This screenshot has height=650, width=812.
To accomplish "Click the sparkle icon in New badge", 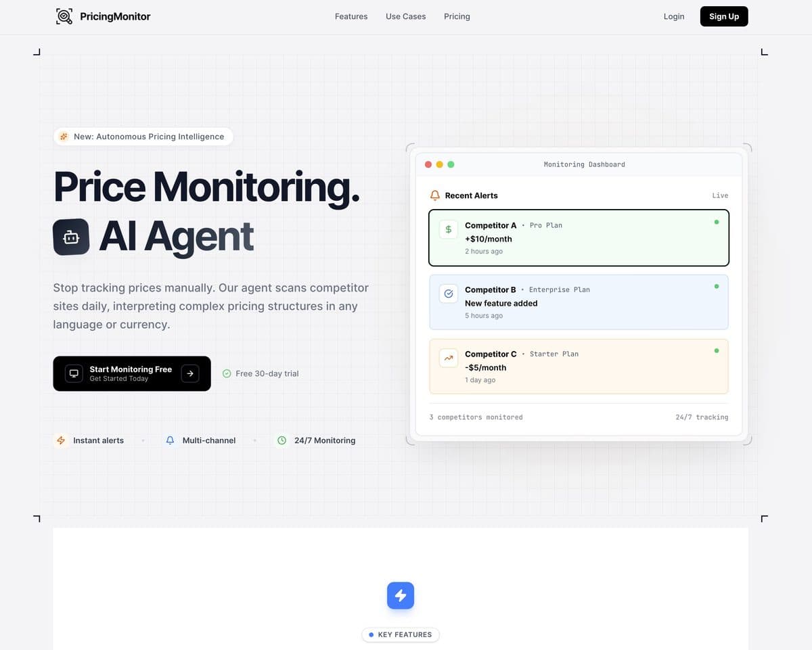I will click(x=64, y=137).
